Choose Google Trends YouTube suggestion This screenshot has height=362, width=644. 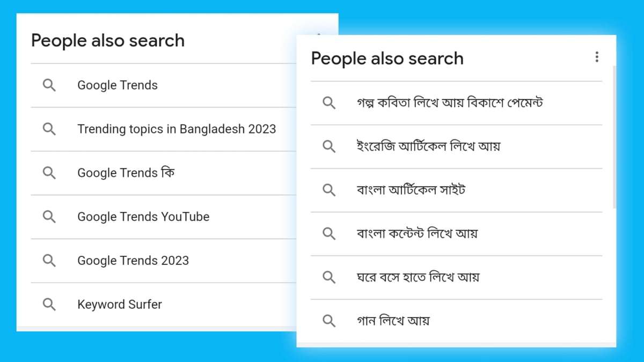tap(143, 217)
